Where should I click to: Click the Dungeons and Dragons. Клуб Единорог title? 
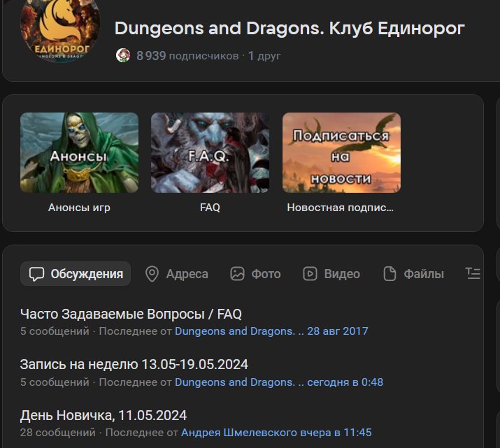(x=290, y=29)
